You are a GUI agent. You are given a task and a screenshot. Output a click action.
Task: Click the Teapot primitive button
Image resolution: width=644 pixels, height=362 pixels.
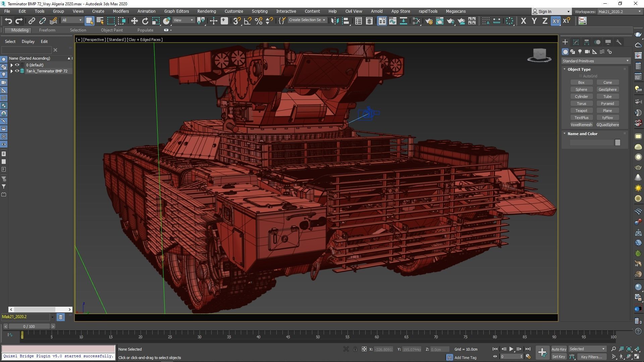coord(581,111)
